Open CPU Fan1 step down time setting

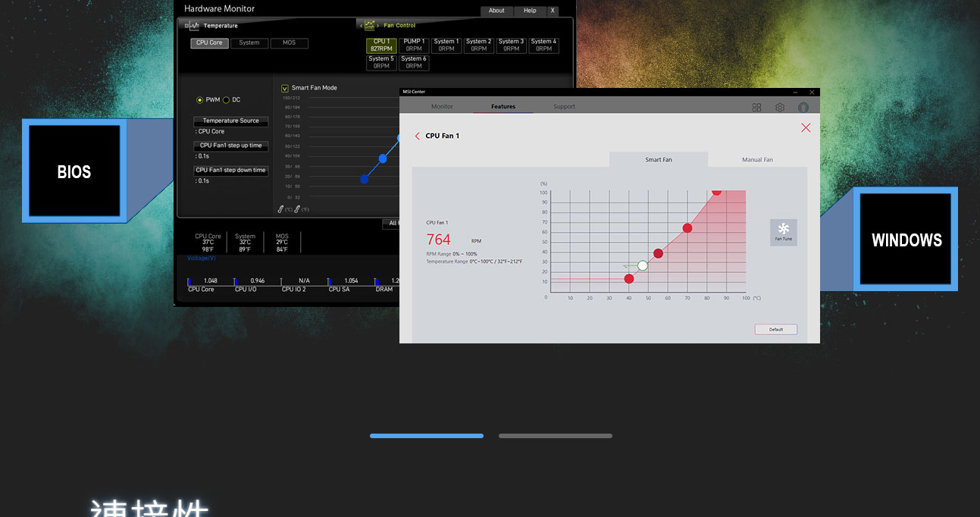[x=231, y=171]
